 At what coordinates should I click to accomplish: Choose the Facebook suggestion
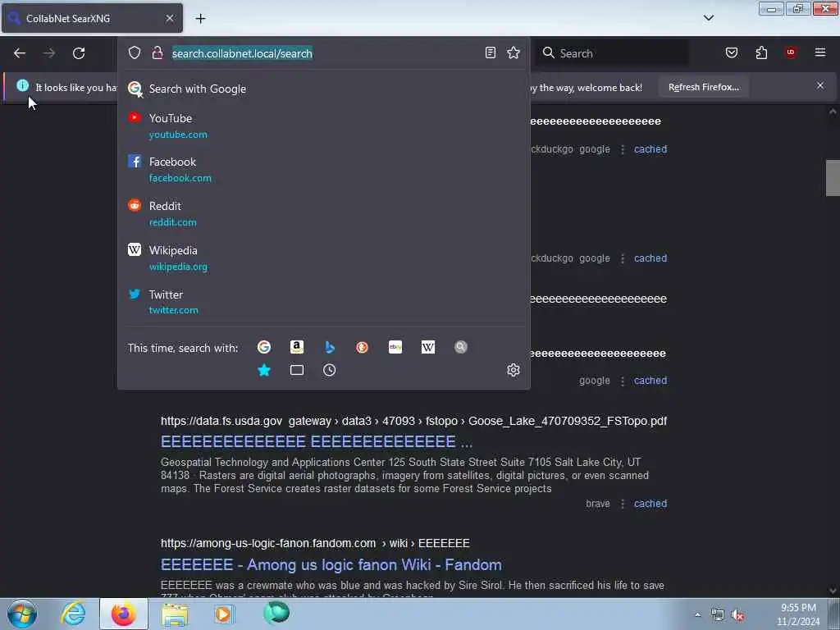pos(323,169)
